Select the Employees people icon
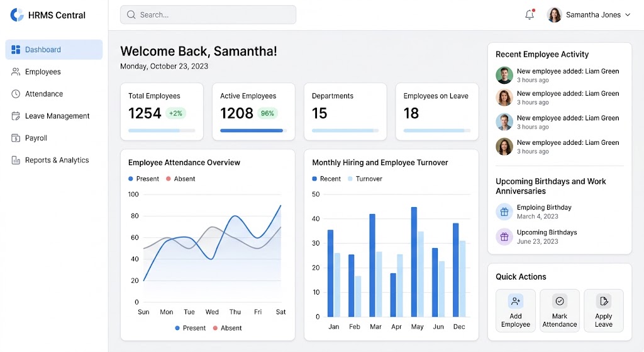Viewport: 644px width, 352px height. coord(16,72)
